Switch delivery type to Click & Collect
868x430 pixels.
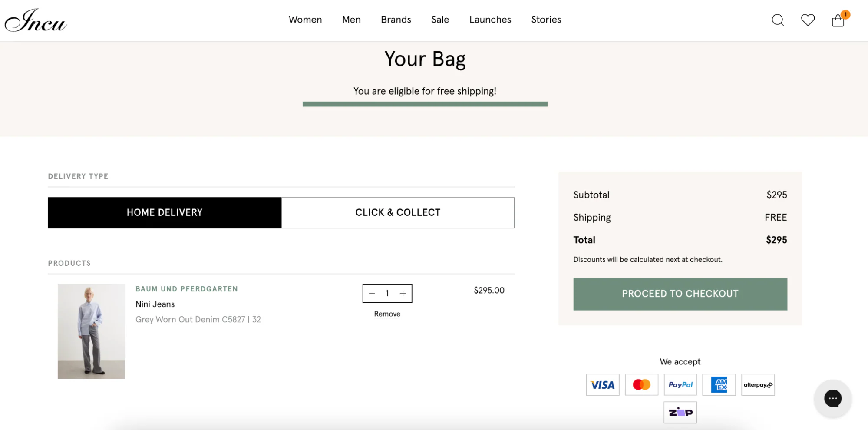pyautogui.click(x=398, y=212)
